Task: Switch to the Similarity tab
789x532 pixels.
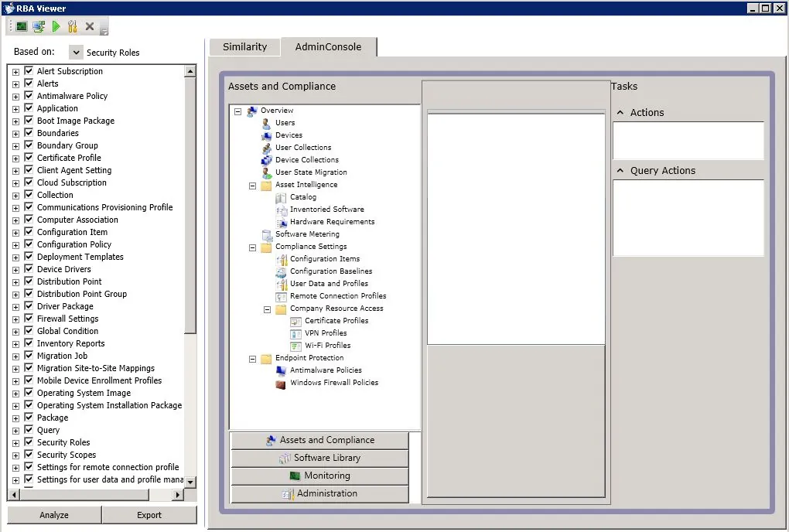Action: (x=245, y=47)
